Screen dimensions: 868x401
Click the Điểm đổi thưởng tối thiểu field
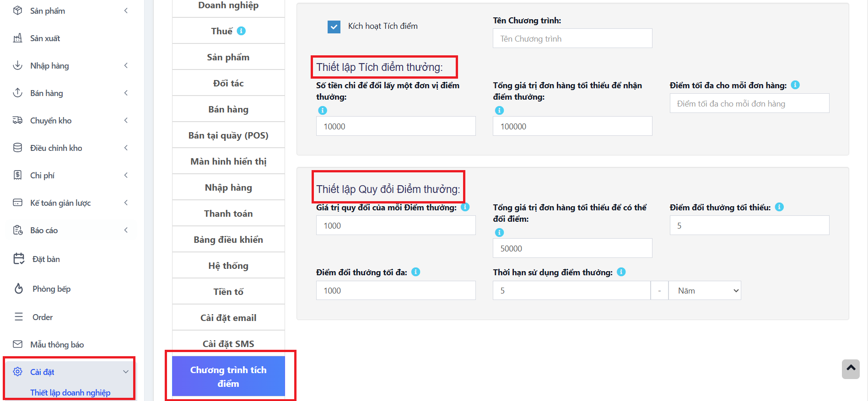(749, 225)
